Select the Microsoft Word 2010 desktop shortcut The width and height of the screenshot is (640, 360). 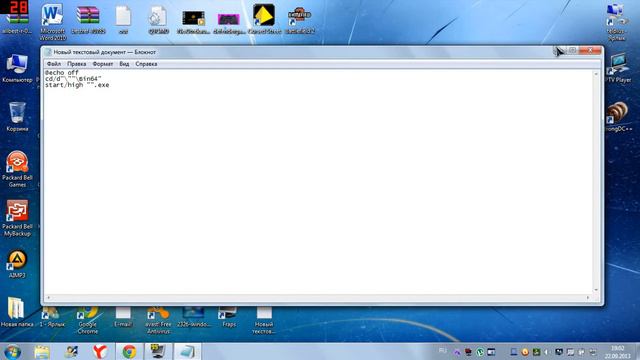point(53,22)
